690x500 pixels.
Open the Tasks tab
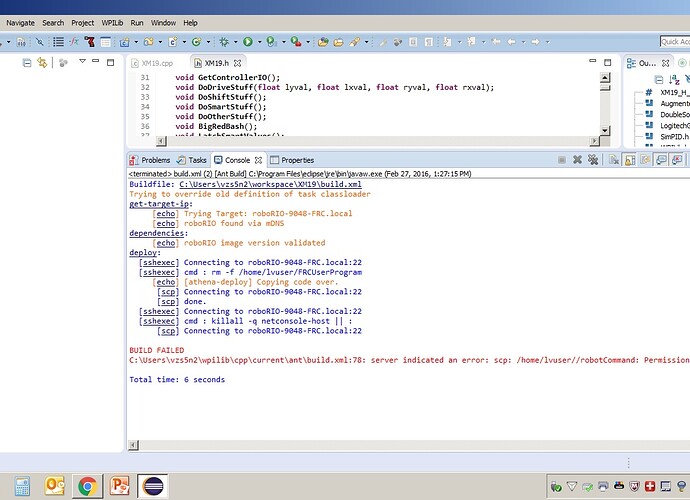192,160
